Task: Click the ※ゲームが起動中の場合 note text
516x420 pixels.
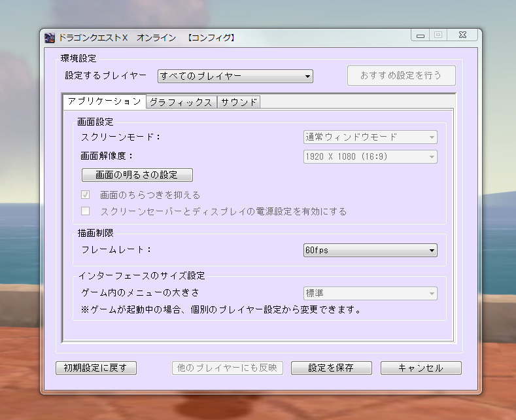Action: click(221, 309)
